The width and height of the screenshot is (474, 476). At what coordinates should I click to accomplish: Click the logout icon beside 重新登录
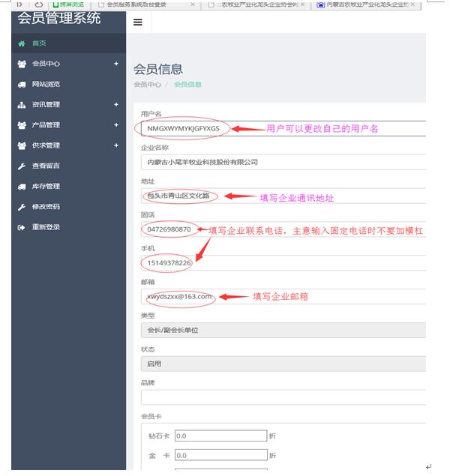point(21,227)
